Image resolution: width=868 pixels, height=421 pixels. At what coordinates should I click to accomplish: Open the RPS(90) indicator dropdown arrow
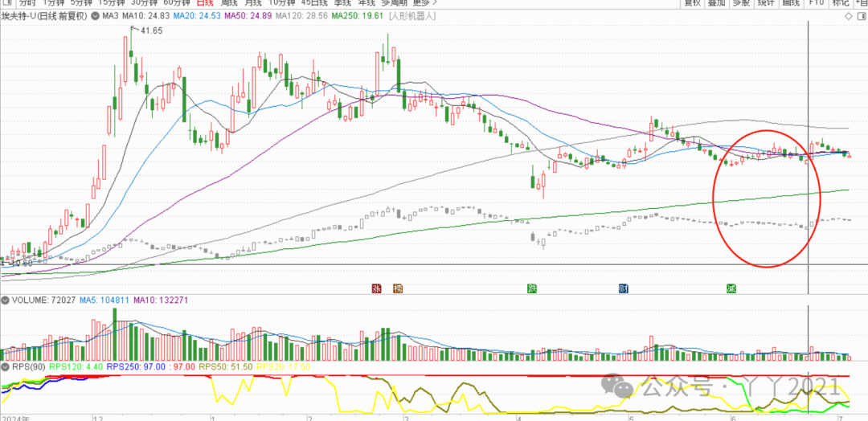pyautogui.click(x=5, y=366)
